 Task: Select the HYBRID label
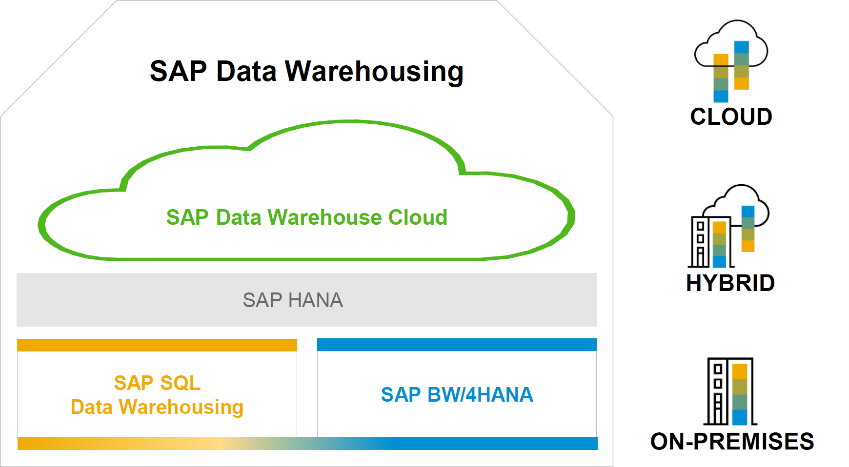point(730,283)
